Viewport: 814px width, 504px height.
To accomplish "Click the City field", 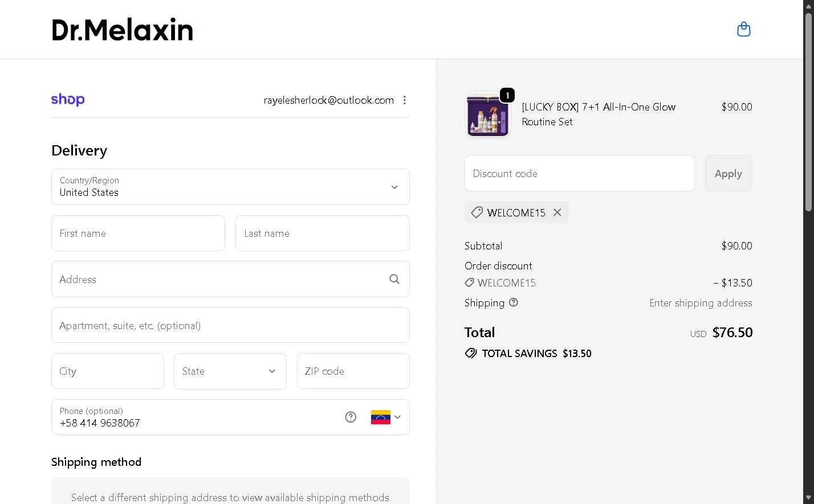I will (x=108, y=371).
